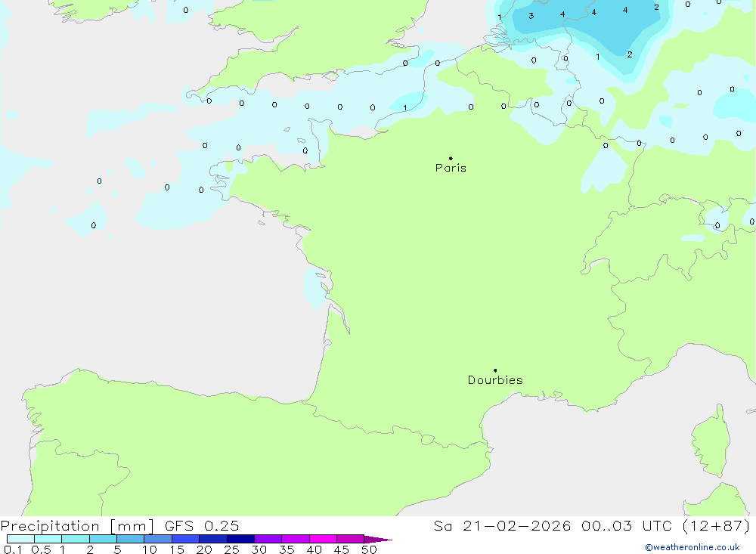
Task: Click the Paris city label
Action: tap(451, 168)
